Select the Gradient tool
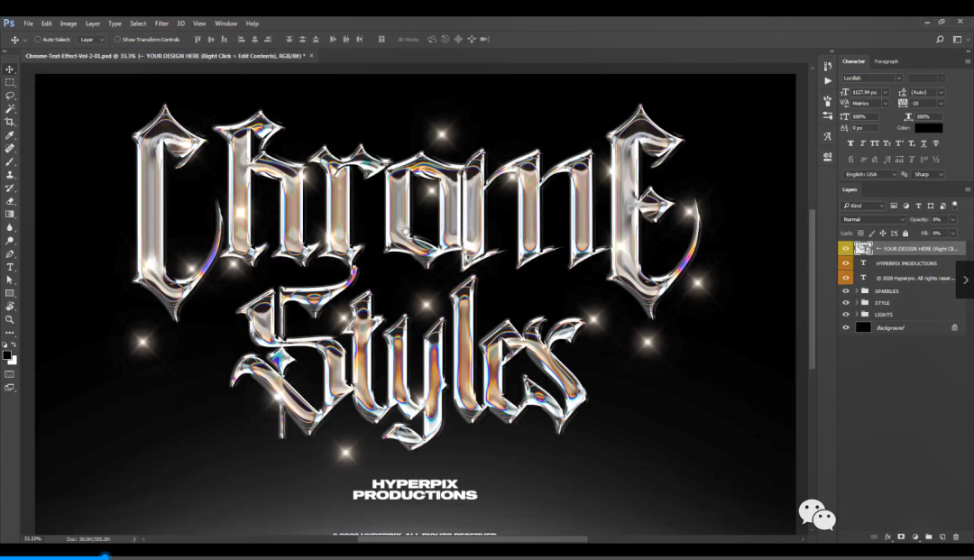The image size is (974, 560). tap(9, 215)
